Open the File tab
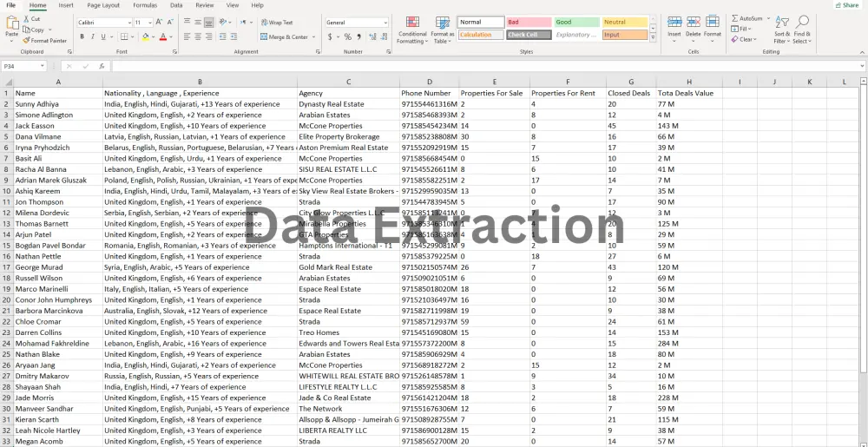The image size is (868, 447). tap(11, 5)
